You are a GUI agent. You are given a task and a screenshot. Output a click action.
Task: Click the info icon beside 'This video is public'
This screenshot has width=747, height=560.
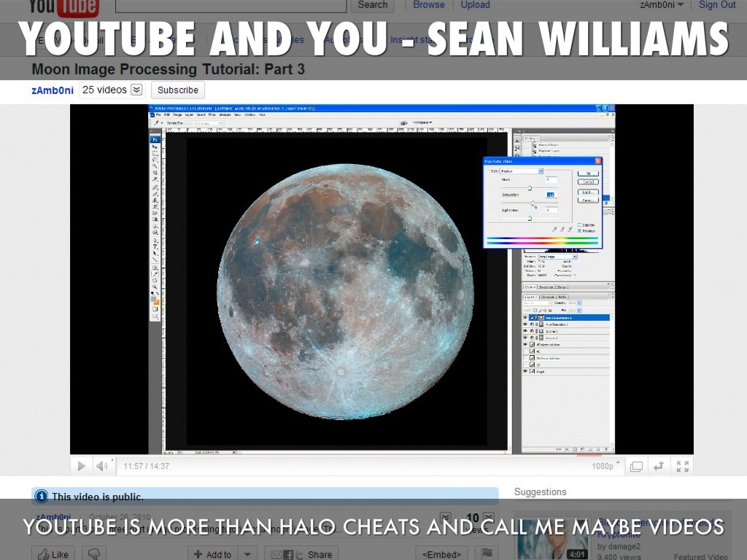pyautogui.click(x=42, y=497)
